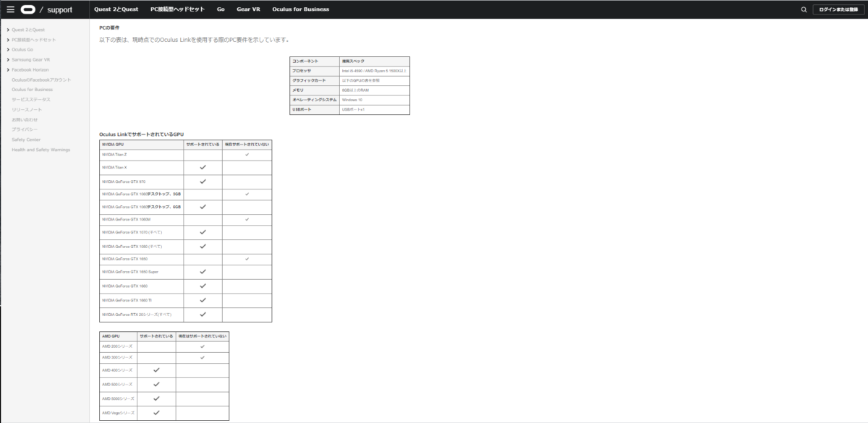Select the Gear VR top menu item
Image resolution: width=868 pixels, height=423 pixels.
click(248, 9)
